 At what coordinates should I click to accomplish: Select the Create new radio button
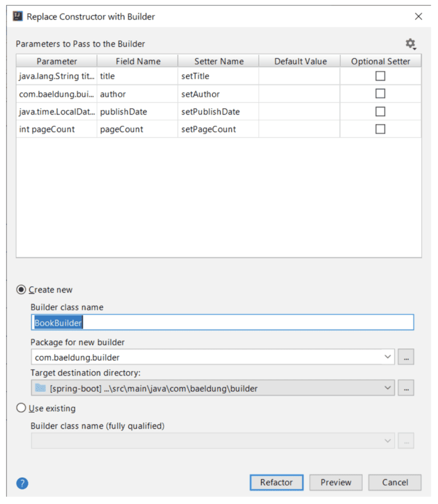coord(21,290)
